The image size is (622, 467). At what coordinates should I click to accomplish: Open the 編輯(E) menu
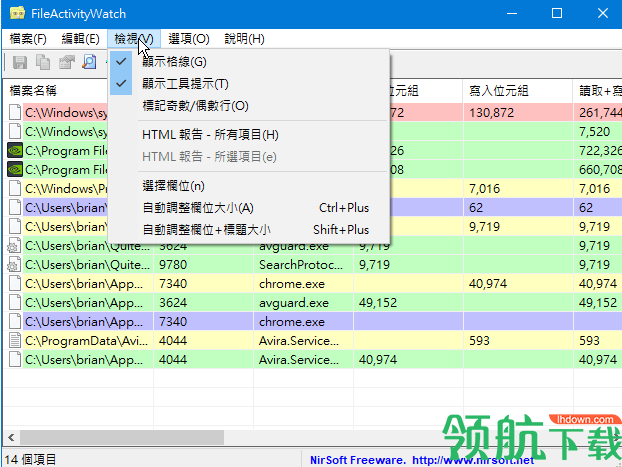tap(81, 39)
